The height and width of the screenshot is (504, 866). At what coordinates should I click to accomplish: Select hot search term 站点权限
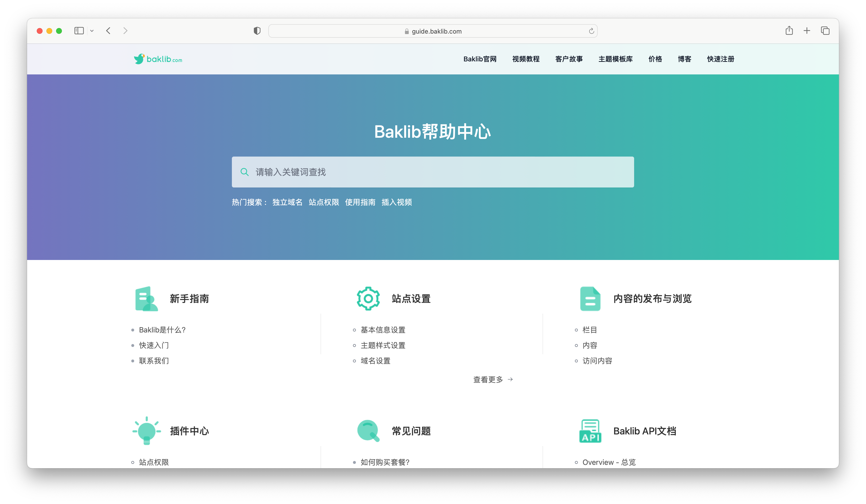point(324,202)
